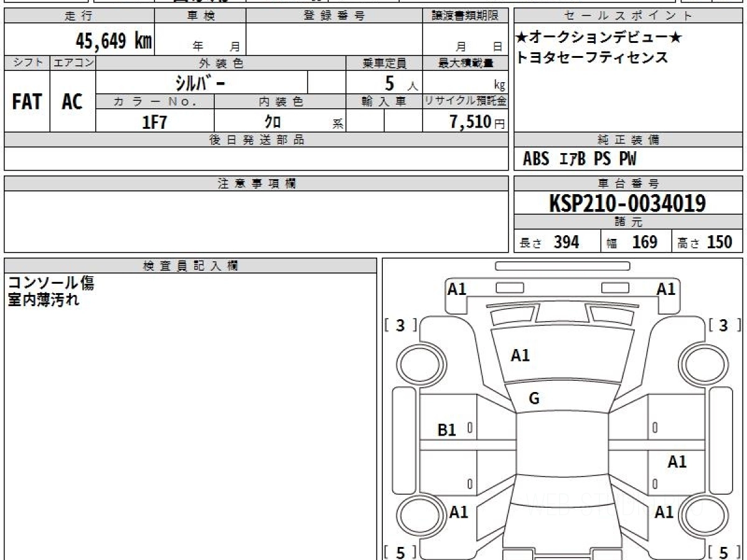Select the セールスポイント header
Viewport: 747px width, 560px height.
(x=628, y=16)
